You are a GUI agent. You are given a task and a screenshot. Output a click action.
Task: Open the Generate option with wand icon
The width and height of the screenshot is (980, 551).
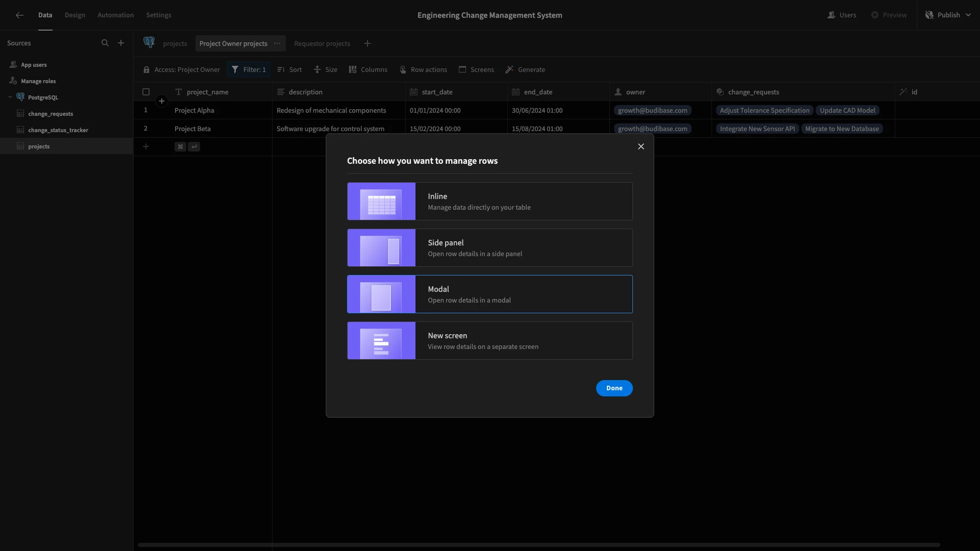coord(525,69)
